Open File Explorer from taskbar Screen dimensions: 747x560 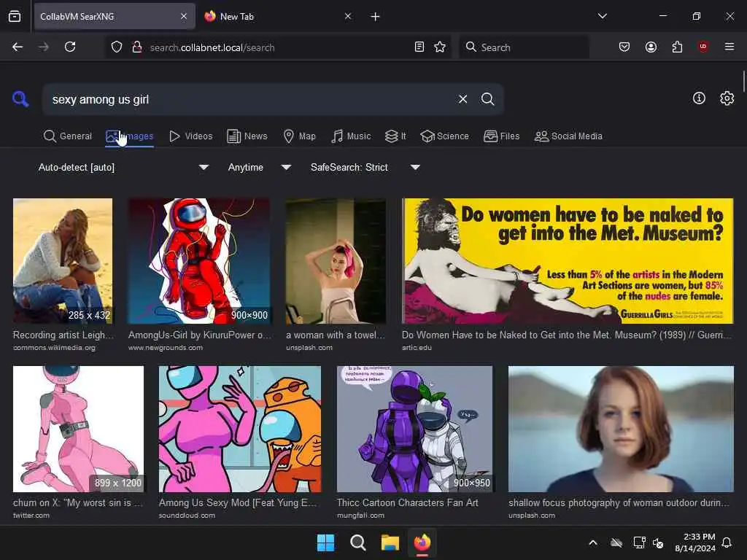(390, 542)
